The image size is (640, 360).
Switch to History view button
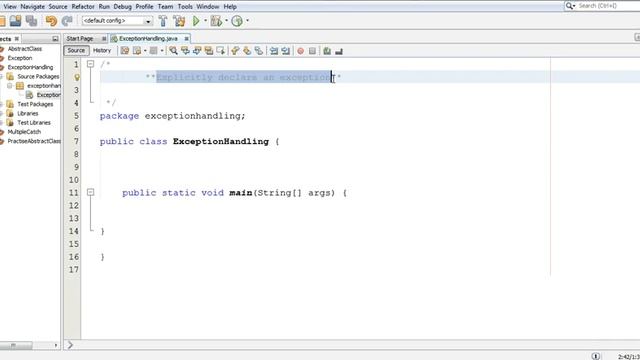click(102, 51)
